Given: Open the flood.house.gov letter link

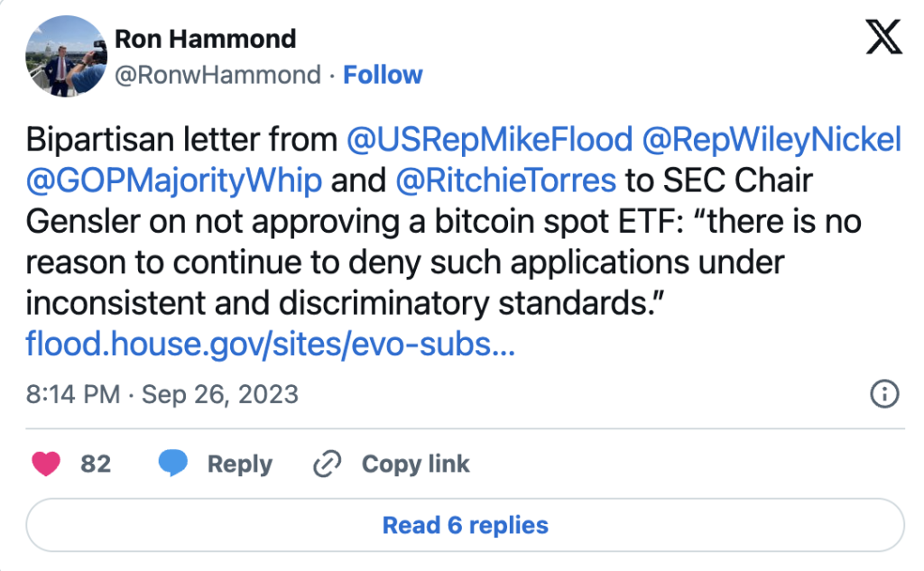Looking at the screenshot, I should click(x=271, y=344).
